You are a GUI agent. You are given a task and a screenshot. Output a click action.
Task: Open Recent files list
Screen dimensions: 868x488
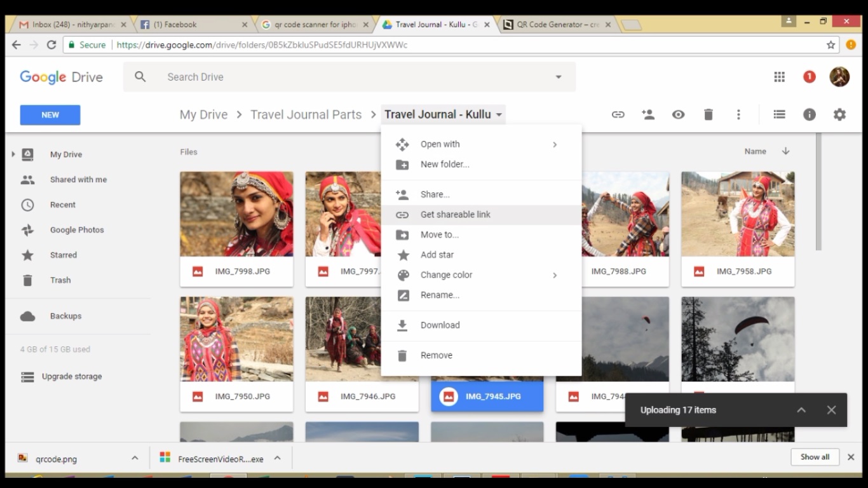[x=63, y=205]
